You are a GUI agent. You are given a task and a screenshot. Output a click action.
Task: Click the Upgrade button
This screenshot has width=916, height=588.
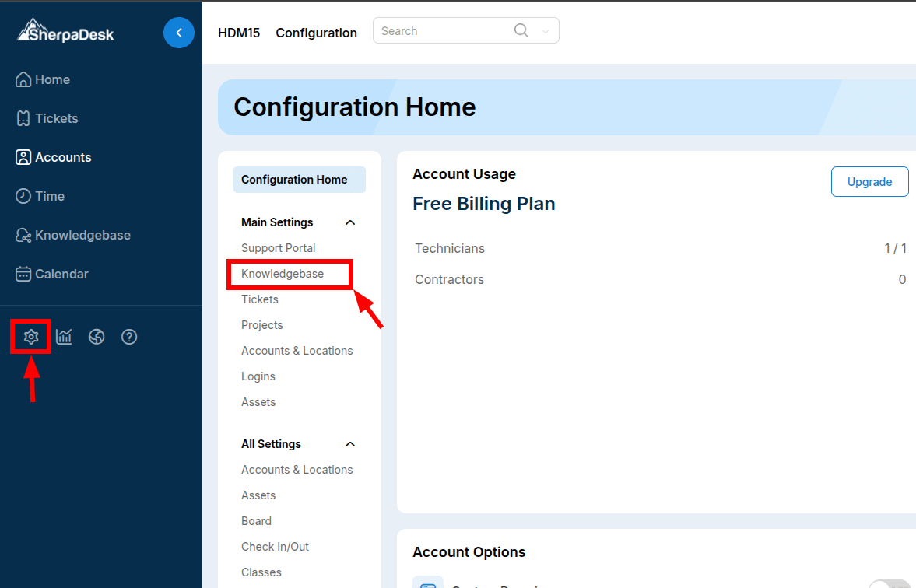click(x=869, y=181)
